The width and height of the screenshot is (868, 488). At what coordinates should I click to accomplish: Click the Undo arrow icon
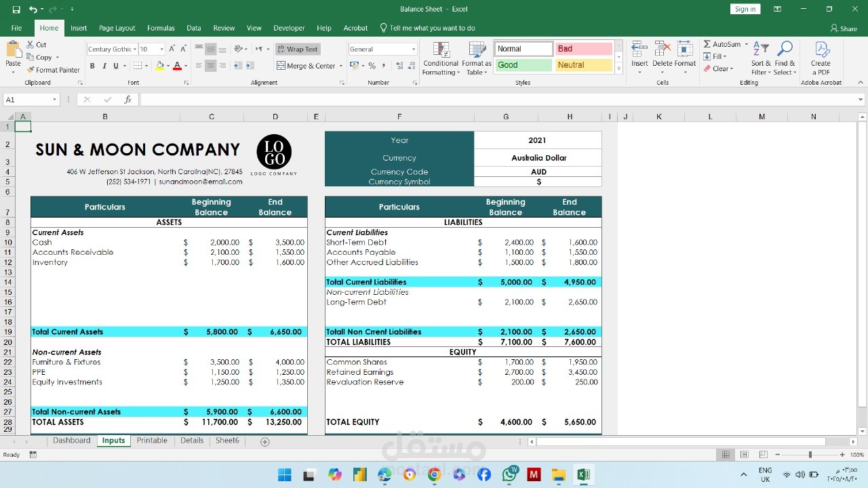point(33,9)
